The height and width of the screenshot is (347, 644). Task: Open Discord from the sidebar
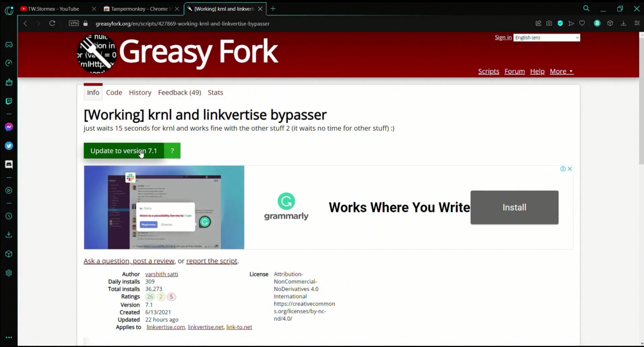9,164
